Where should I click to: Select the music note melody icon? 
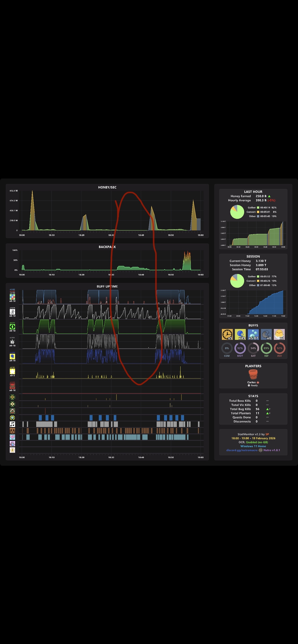point(12,424)
